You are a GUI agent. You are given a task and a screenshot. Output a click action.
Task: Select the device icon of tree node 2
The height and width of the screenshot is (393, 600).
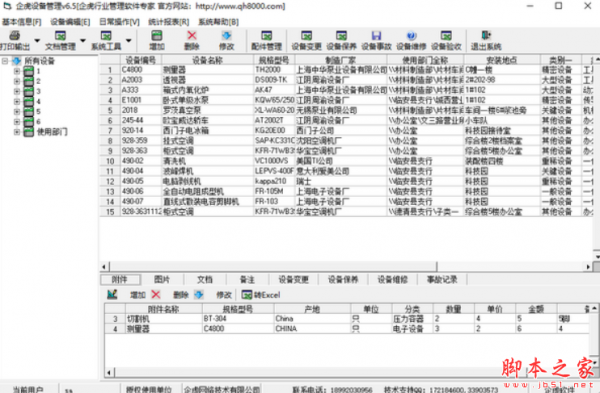tap(29, 81)
